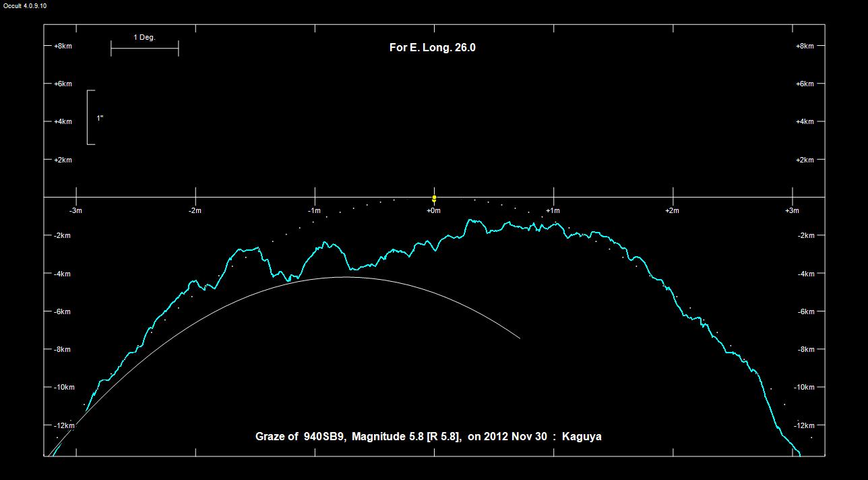
Task: Click the yellow marker at the +0m position
Action: [434, 198]
